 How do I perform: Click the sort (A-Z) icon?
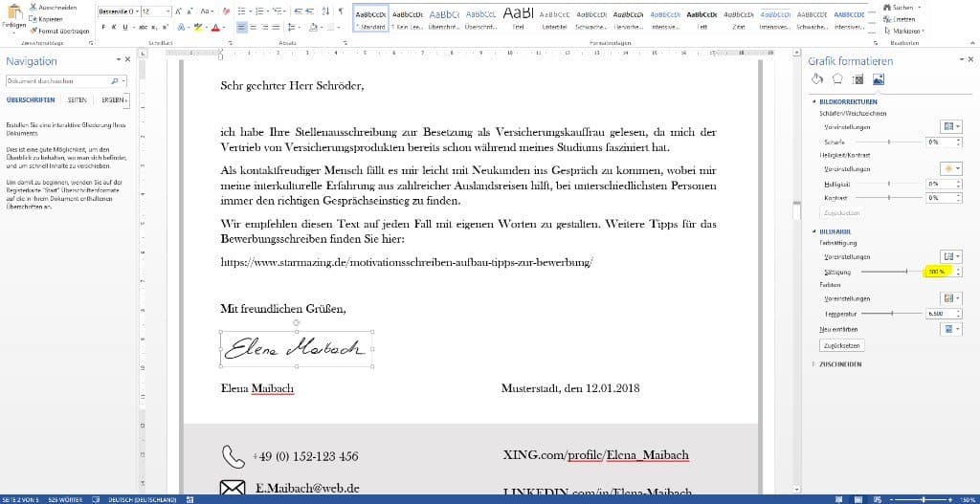pyautogui.click(x=325, y=11)
